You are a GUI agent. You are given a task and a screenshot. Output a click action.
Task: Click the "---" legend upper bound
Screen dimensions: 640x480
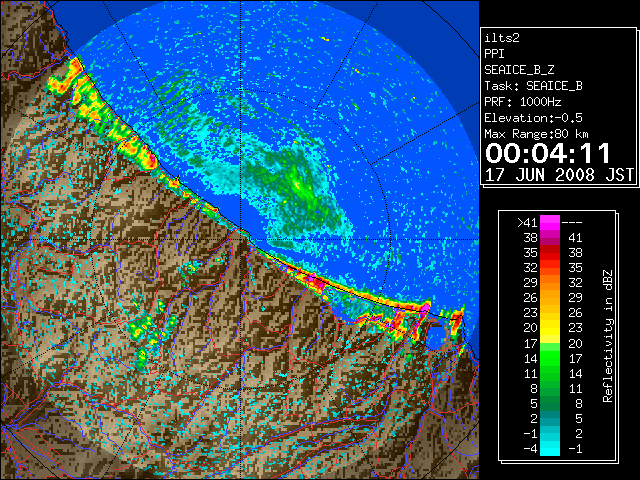(x=572, y=223)
